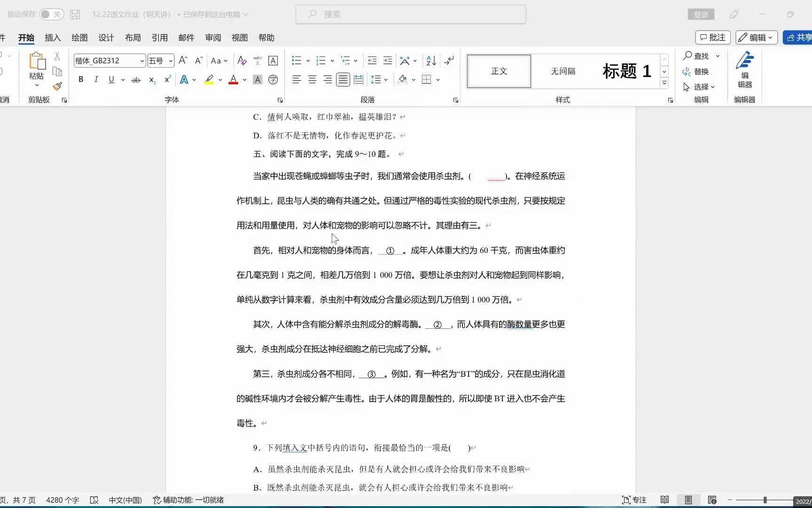The height and width of the screenshot is (508, 812).
Task: Open the Layout (布局) tab
Action: pyautogui.click(x=133, y=38)
